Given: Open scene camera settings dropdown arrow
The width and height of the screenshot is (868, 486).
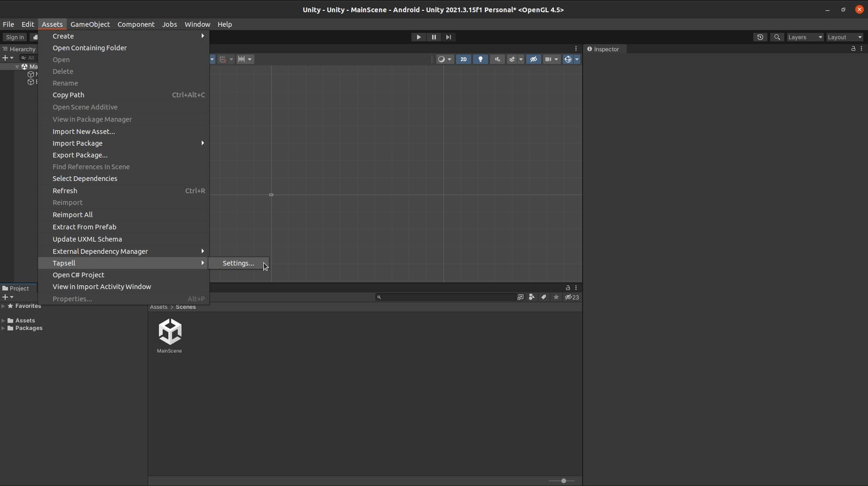Looking at the screenshot, I should pos(556,59).
